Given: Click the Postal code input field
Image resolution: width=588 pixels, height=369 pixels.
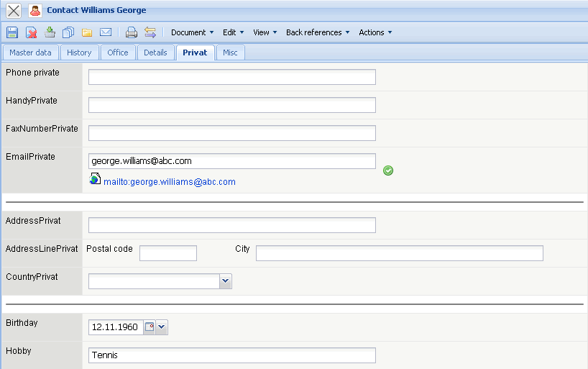Looking at the screenshot, I should coord(167,253).
